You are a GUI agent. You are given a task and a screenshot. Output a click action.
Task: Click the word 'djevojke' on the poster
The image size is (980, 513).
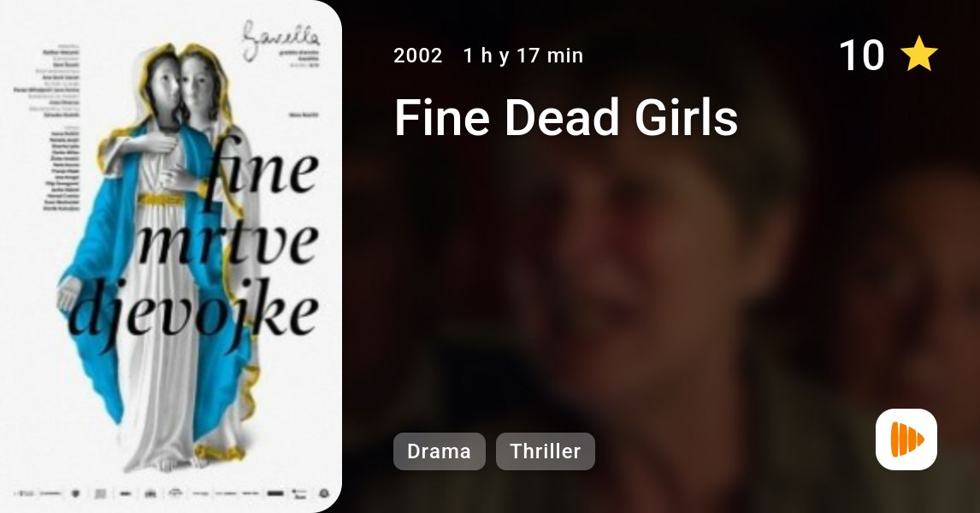click(x=194, y=314)
